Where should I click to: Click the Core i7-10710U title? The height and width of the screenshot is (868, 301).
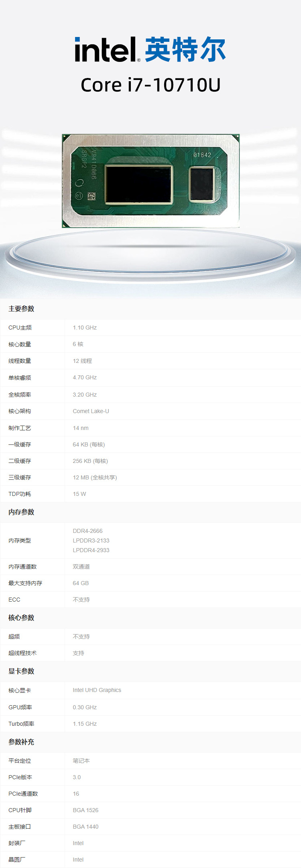(150, 85)
